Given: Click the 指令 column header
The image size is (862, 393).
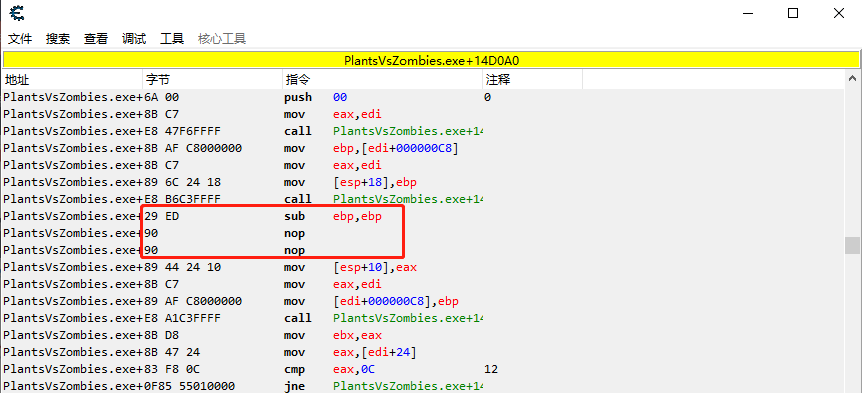Looking at the screenshot, I should (x=382, y=80).
